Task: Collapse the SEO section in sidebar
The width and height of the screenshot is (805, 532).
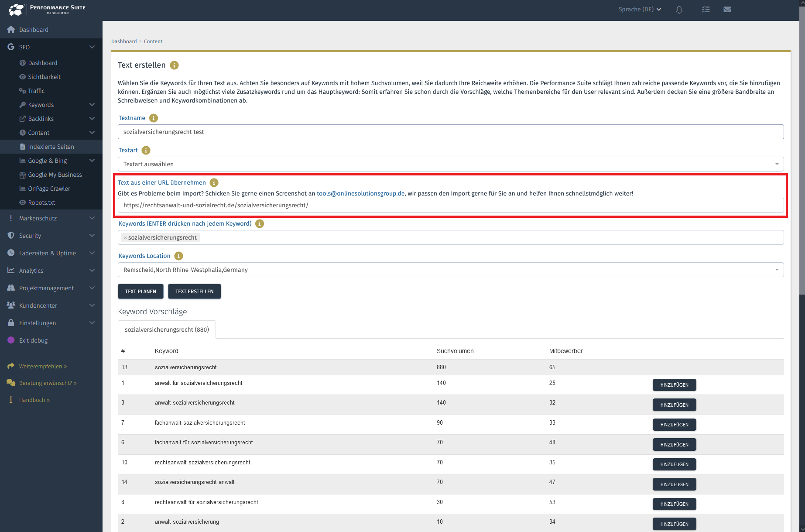Action: (92, 47)
